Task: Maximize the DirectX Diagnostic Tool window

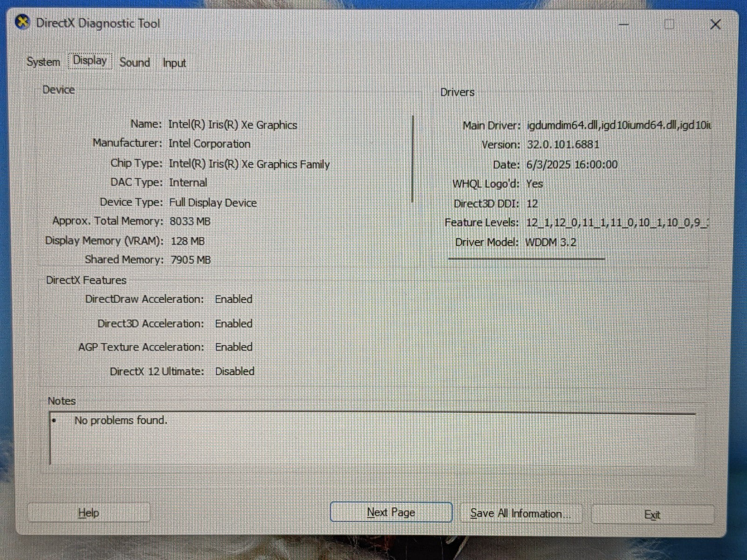Action: (669, 24)
